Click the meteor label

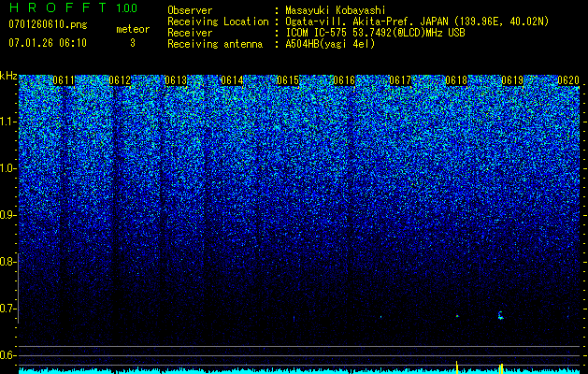click(133, 29)
